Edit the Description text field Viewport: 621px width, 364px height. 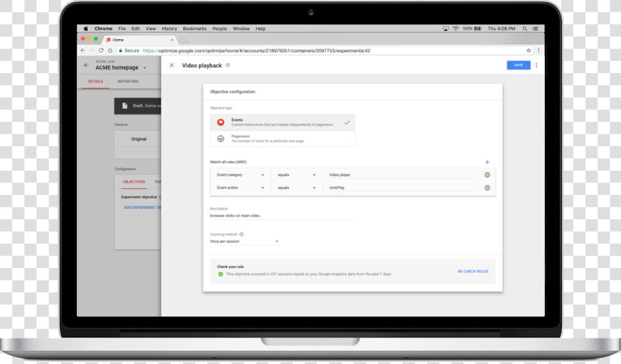click(282, 216)
